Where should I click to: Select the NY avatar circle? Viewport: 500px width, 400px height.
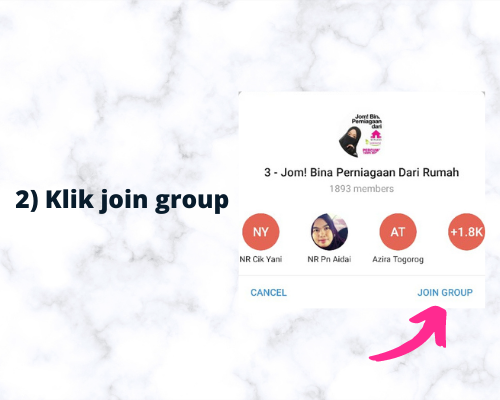[261, 232]
